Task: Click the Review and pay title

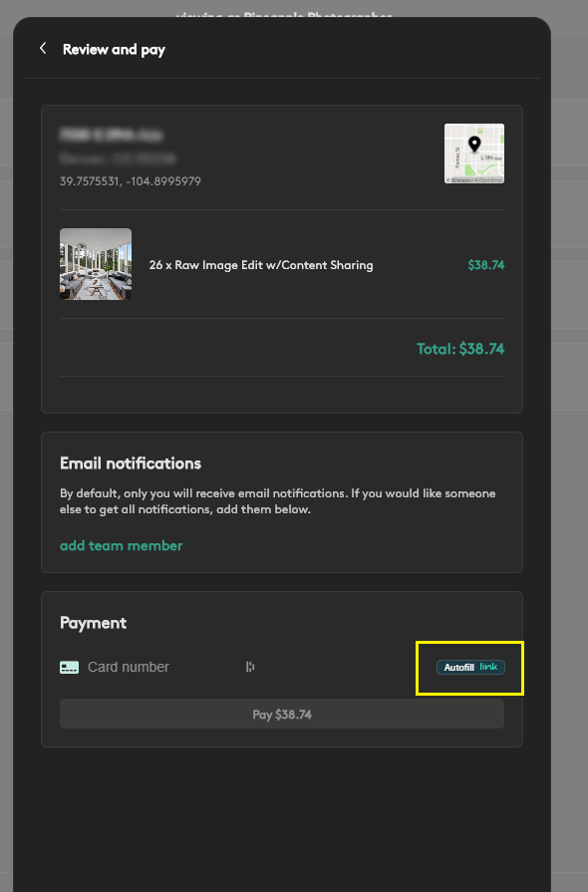Action: pos(114,50)
